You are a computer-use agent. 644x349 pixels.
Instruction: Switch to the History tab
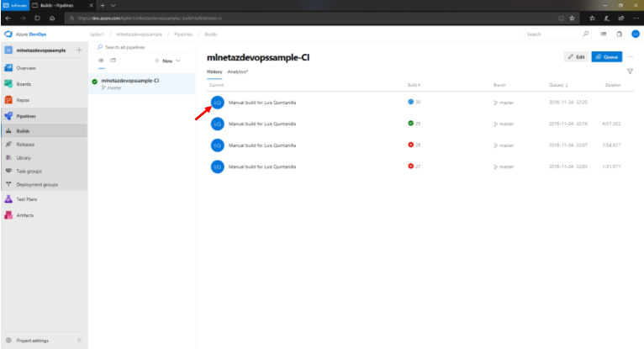point(214,71)
